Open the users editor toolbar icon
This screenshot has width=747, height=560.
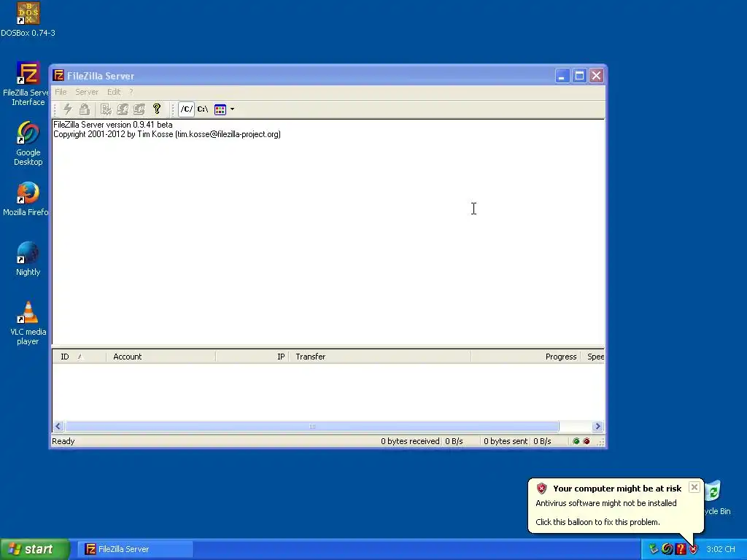pos(123,109)
